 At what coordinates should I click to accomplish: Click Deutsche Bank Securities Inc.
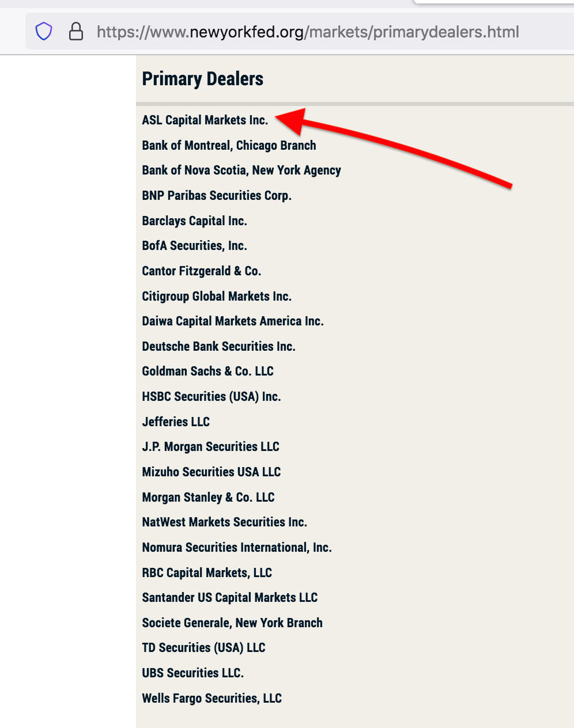[218, 346]
